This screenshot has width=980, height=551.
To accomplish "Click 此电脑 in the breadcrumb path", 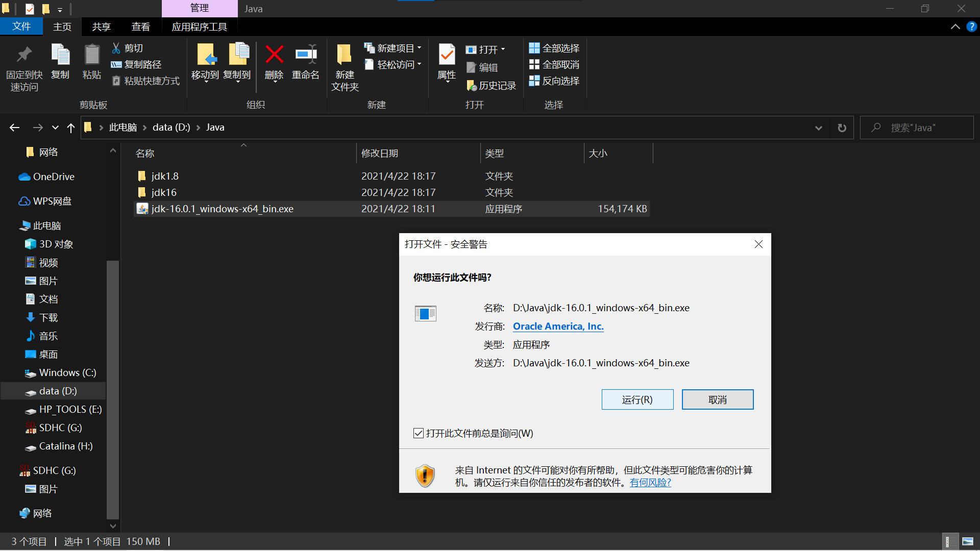I will coord(123,128).
